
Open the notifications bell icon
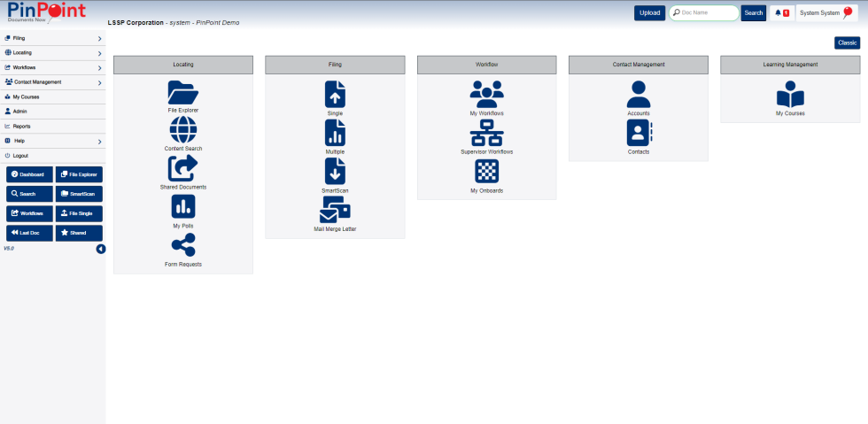(780, 13)
